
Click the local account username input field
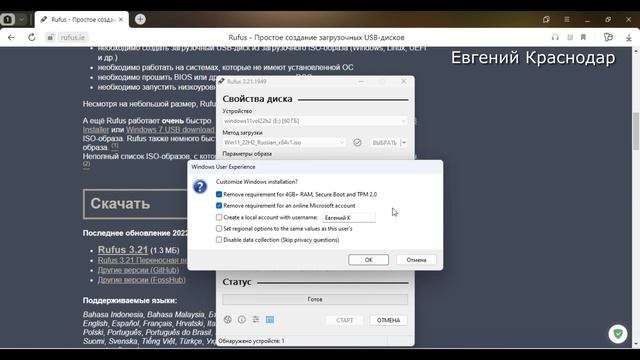[x=349, y=218]
